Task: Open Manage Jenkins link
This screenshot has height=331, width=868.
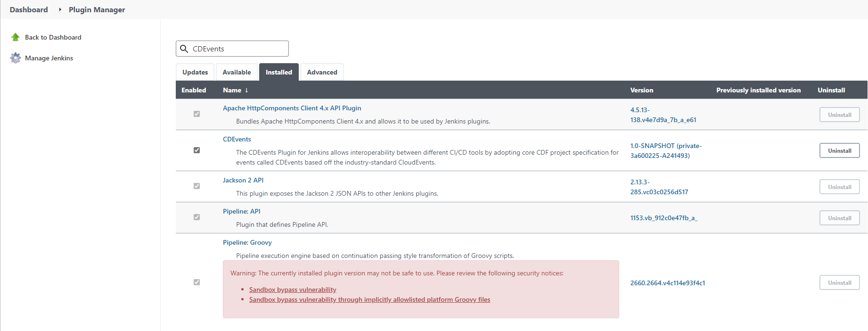Action: point(49,58)
